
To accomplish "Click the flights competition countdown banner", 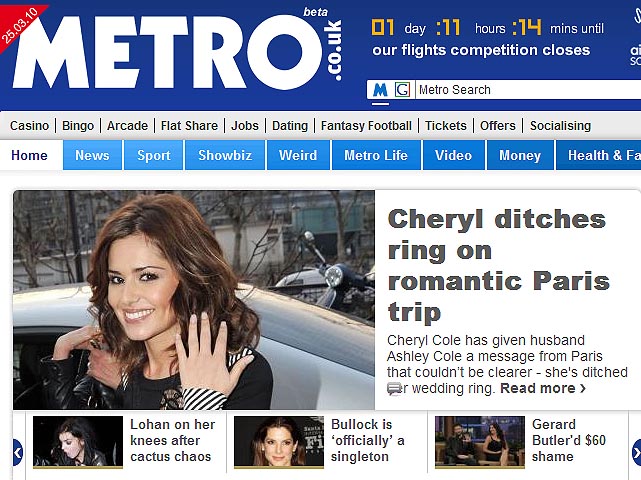I will click(x=487, y=38).
